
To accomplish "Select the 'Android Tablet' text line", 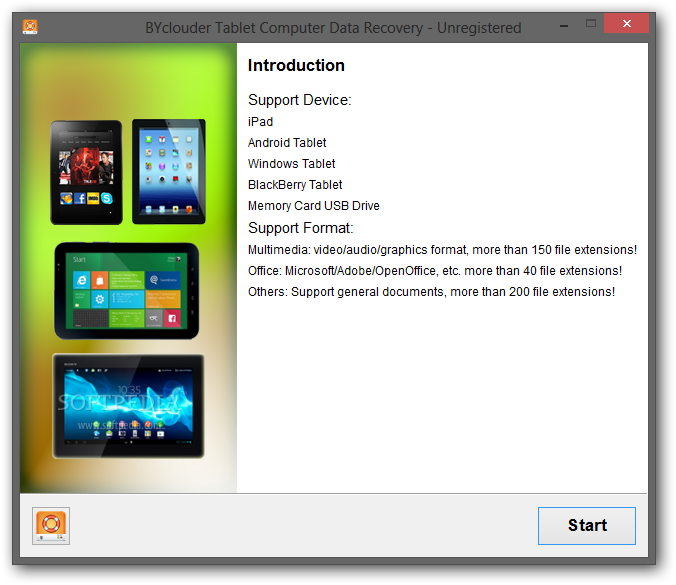I will pyautogui.click(x=287, y=143).
